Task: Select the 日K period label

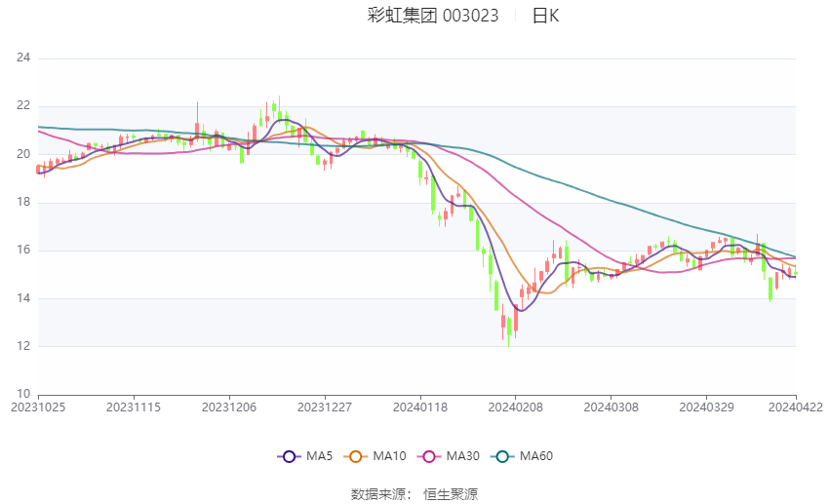Action: pos(545,16)
